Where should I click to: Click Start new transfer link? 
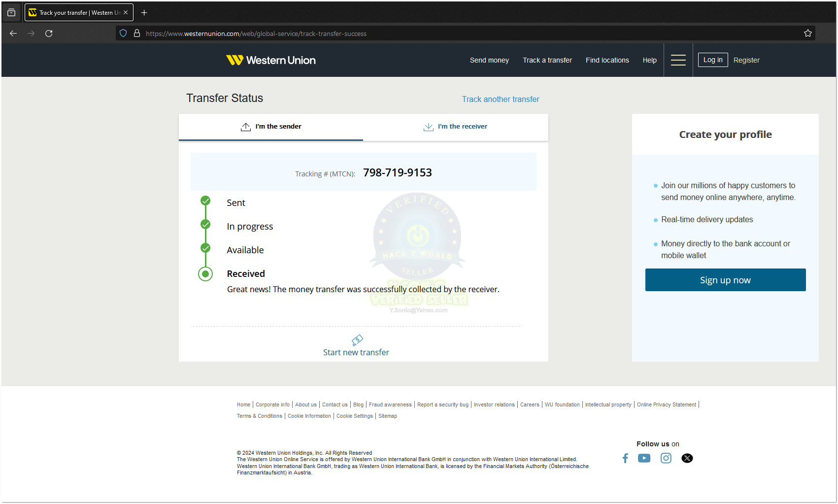tap(356, 352)
